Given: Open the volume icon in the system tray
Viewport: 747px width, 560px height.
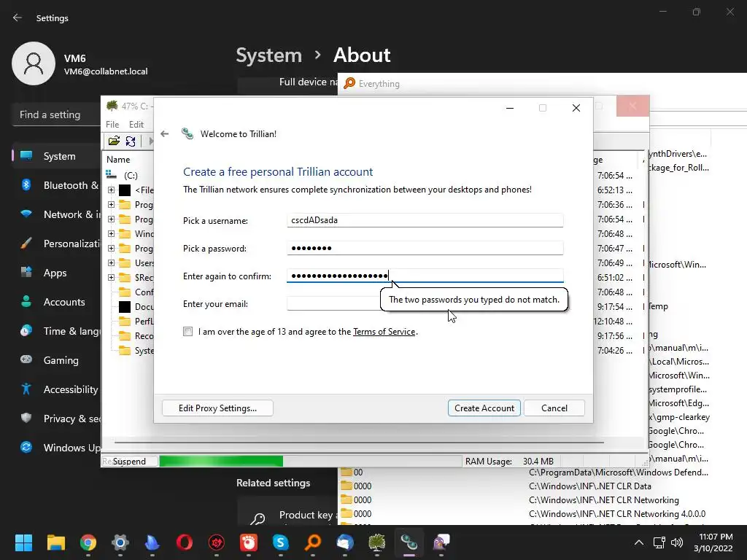Looking at the screenshot, I should 676,542.
